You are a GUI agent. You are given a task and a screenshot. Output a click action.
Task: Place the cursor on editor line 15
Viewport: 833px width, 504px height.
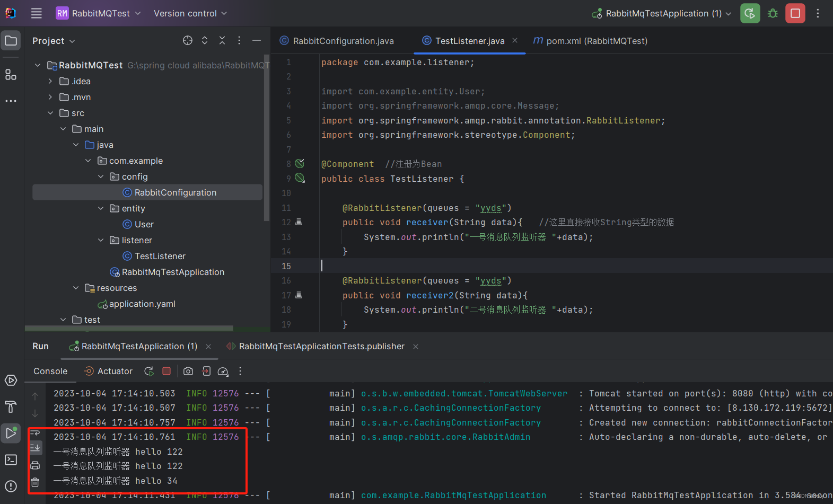[551, 266]
